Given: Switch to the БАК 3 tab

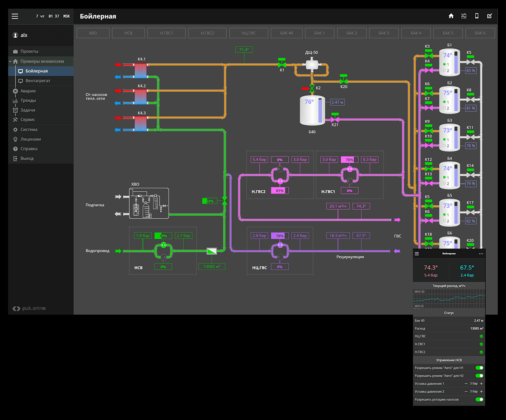Looking at the screenshot, I should [384, 33].
